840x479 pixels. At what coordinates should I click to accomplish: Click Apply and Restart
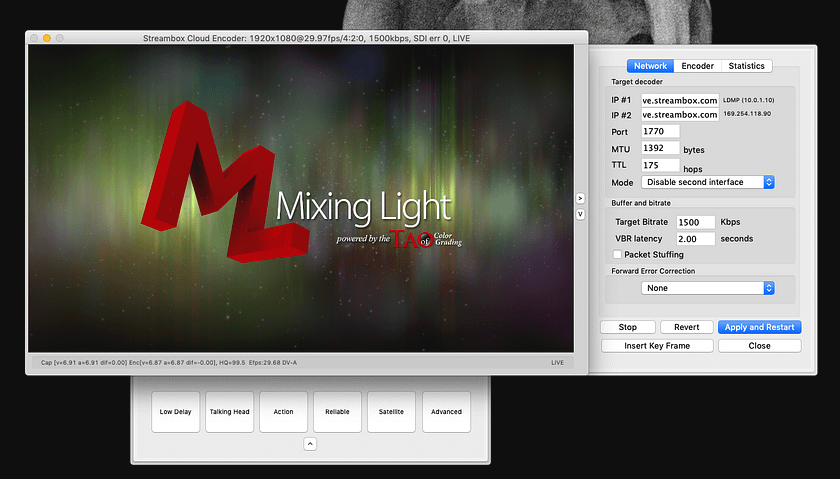(760, 327)
